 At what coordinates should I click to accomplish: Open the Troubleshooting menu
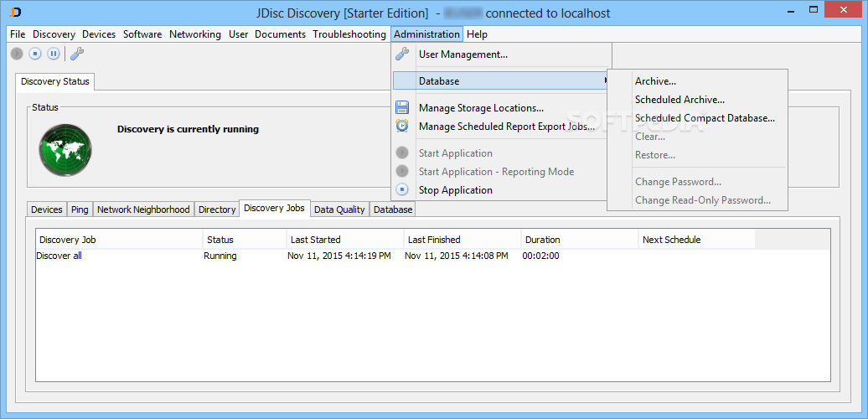coord(349,34)
